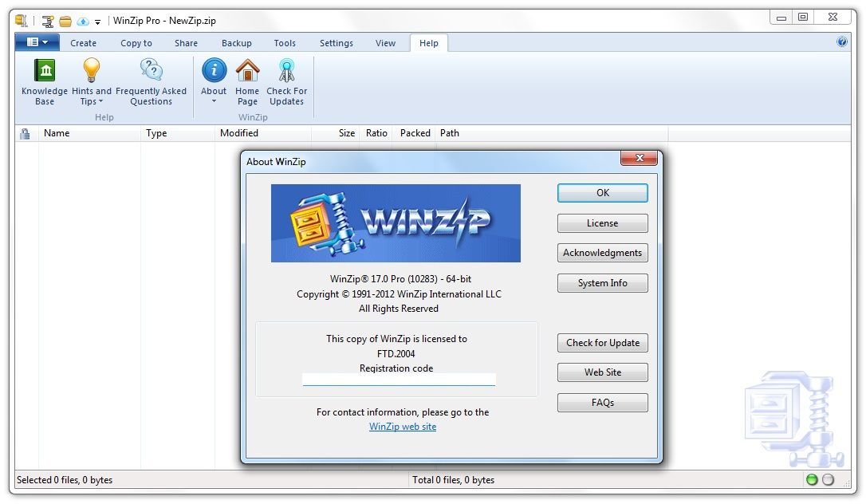This screenshot has width=866, height=504.
Task: Click the FAQs button in the dialog
Action: coord(603,403)
